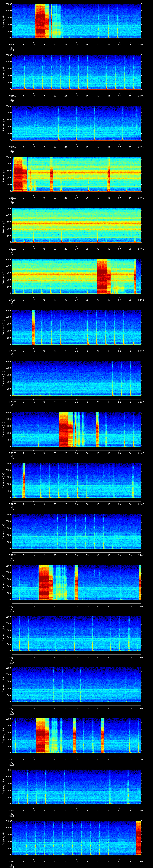Select the '6:33:00' time label
Screen dimensions: 153x868
pos(12,606)
